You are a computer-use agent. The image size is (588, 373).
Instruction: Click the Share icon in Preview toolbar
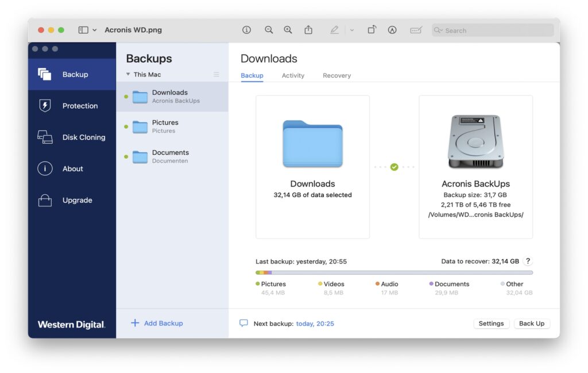click(x=308, y=30)
